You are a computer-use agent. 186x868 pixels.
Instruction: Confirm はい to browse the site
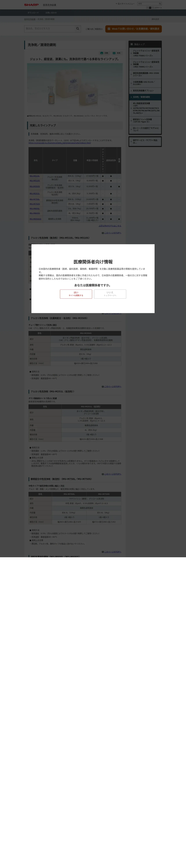point(76,294)
